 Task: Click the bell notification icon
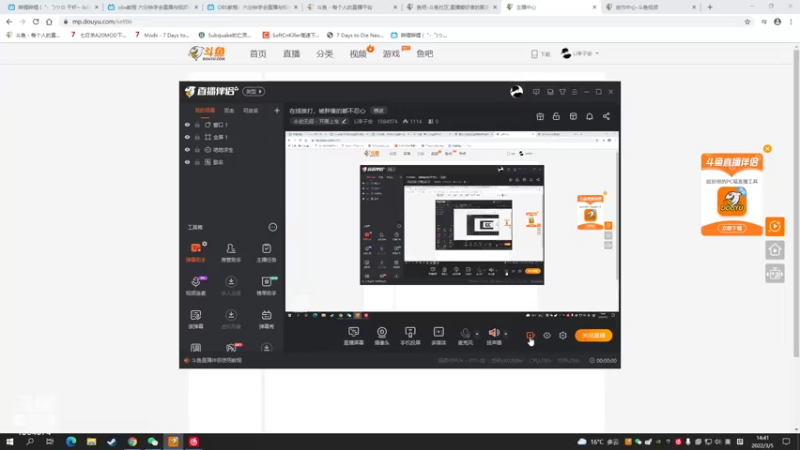[x=589, y=116]
